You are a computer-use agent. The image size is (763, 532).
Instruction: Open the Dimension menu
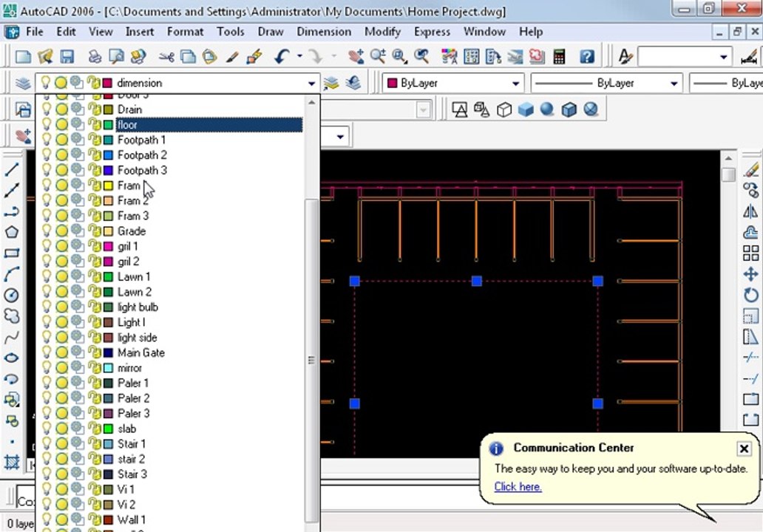324,32
